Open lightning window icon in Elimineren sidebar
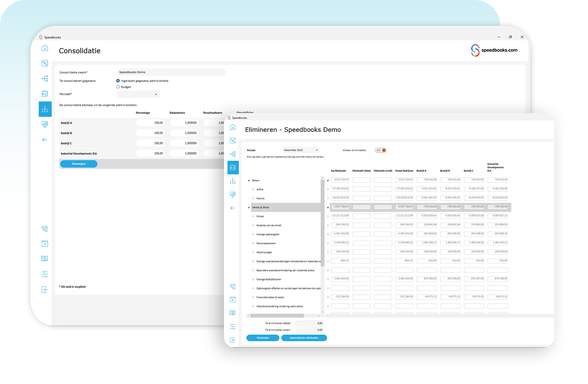 [x=233, y=299]
